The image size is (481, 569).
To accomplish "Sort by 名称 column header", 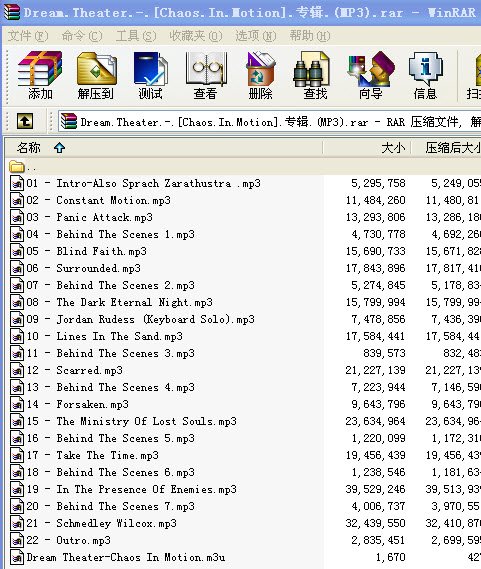I will (x=164, y=148).
